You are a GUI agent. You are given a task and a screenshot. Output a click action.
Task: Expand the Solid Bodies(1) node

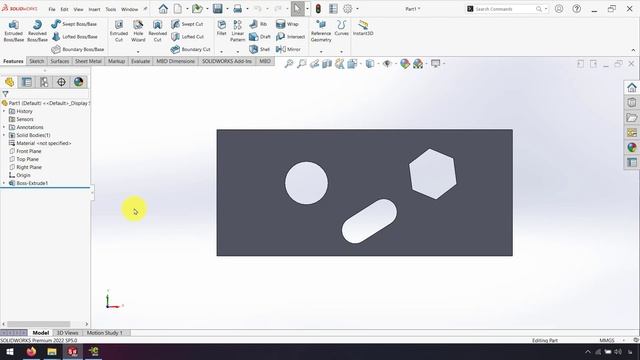tap(4, 135)
